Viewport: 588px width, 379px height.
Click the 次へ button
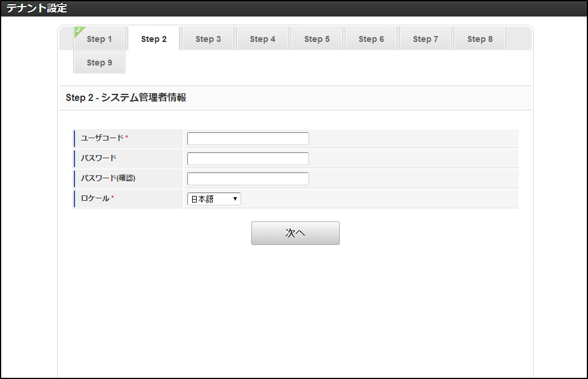(295, 233)
